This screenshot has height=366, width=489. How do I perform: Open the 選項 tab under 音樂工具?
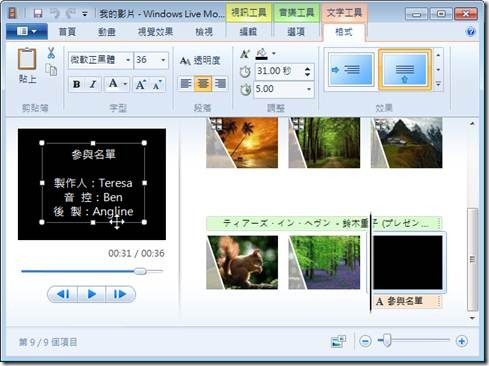click(296, 32)
